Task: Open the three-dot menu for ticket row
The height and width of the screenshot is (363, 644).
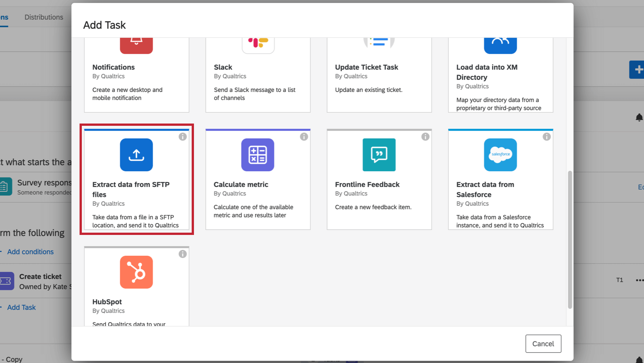Action: pos(639,280)
